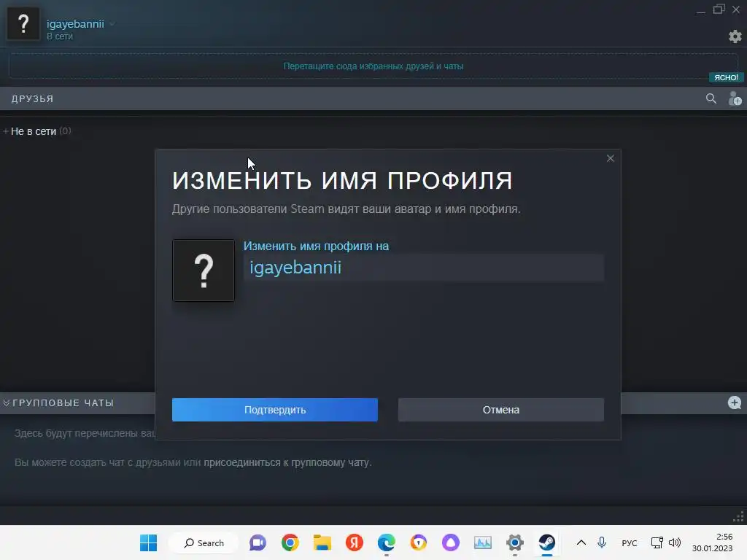The height and width of the screenshot is (560, 747).
Task: Open Windows Settings gear in the taskbar
Action: 515,542
